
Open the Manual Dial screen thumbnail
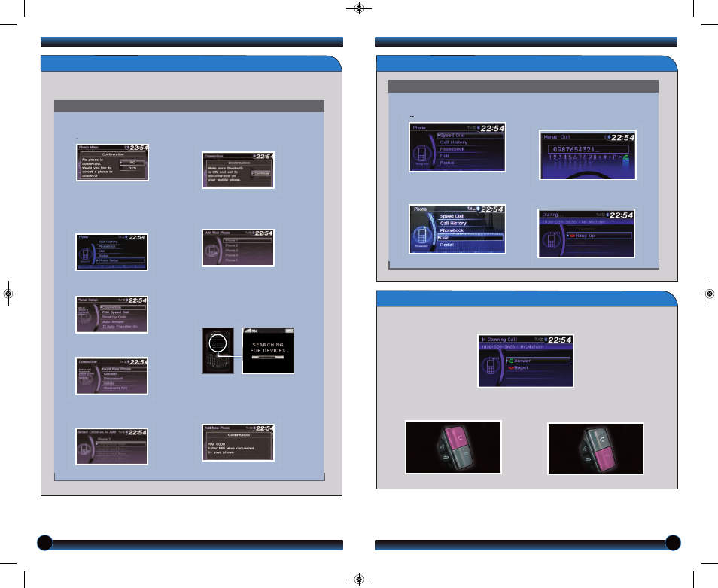tap(588, 155)
